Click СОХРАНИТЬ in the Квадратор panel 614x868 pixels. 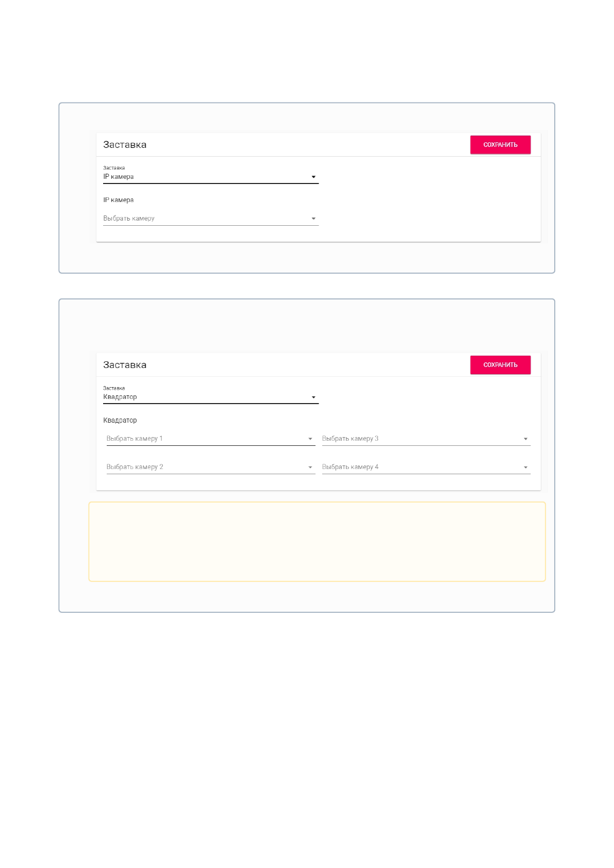click(x=500, y=365)
